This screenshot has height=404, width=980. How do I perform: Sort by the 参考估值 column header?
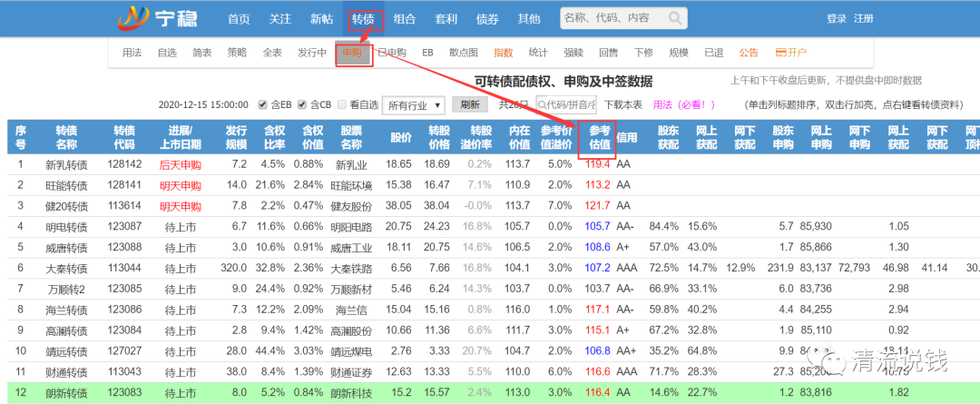(x=598, y=137)
